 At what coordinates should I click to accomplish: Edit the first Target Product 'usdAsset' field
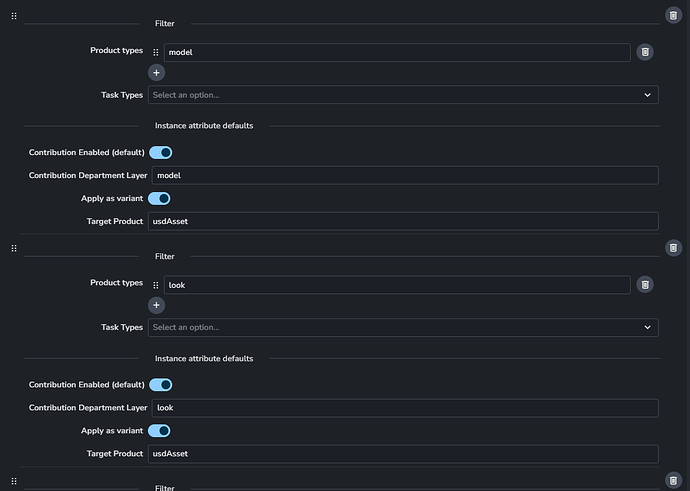click(403, 221)
